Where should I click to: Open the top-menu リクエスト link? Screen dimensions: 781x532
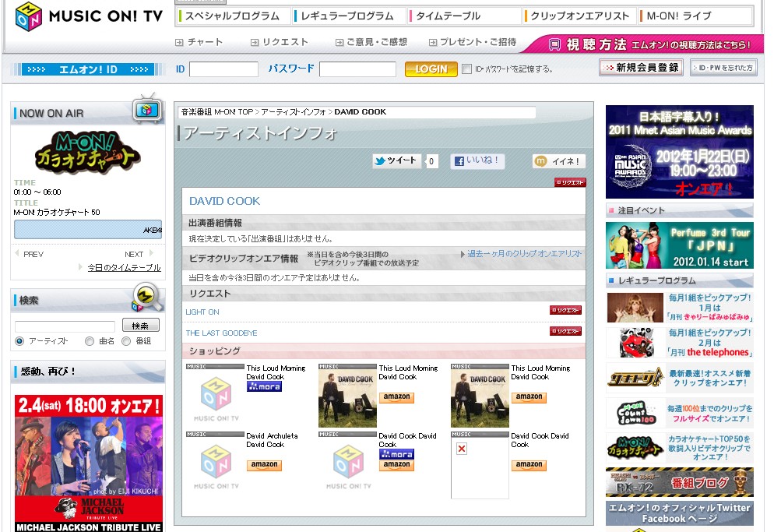coord(280,42)
